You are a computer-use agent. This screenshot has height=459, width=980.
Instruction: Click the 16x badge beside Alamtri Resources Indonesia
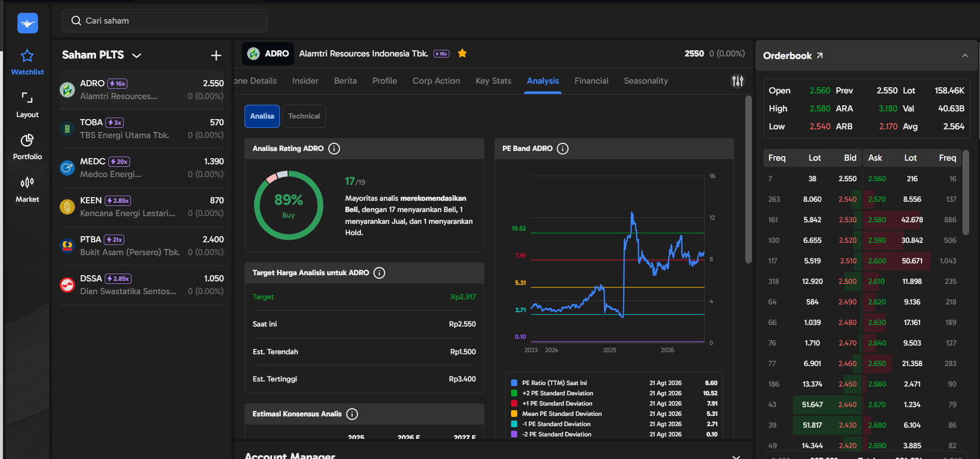coord(441,54)
